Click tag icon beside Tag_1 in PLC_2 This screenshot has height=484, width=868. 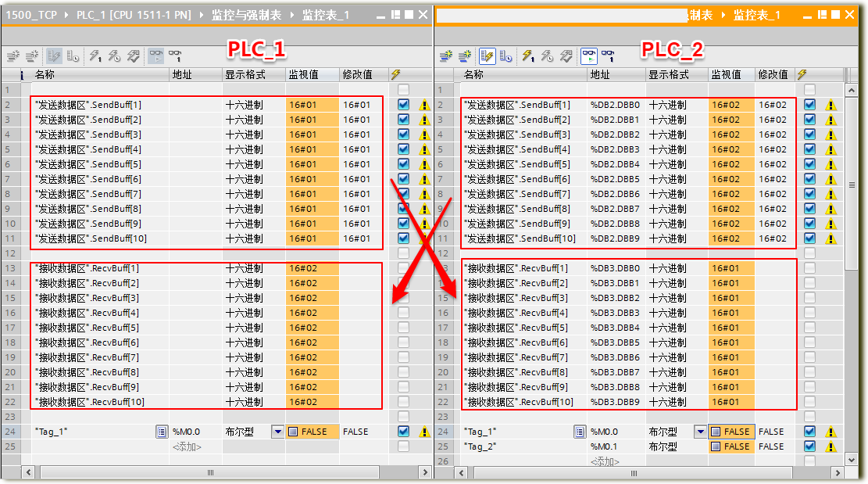pos(580,432)
